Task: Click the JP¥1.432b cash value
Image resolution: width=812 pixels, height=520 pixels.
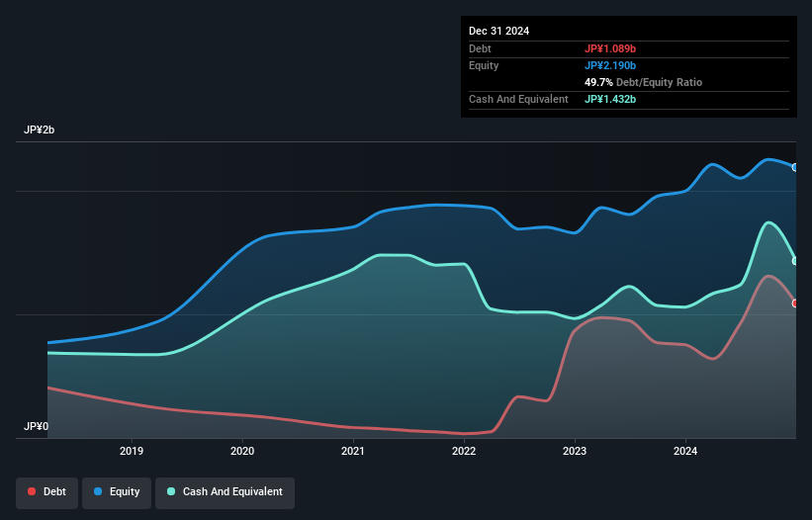Action: tap(610, 99)
